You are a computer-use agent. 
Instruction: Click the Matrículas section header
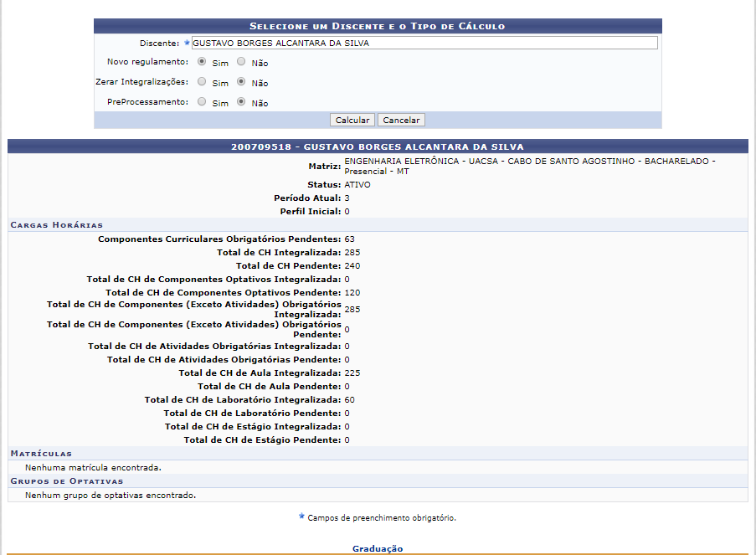click(x=41, y=454)
